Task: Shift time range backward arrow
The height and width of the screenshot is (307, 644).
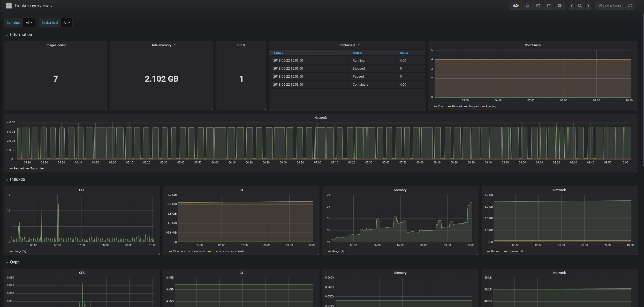Action: click(x=572, y=6)
